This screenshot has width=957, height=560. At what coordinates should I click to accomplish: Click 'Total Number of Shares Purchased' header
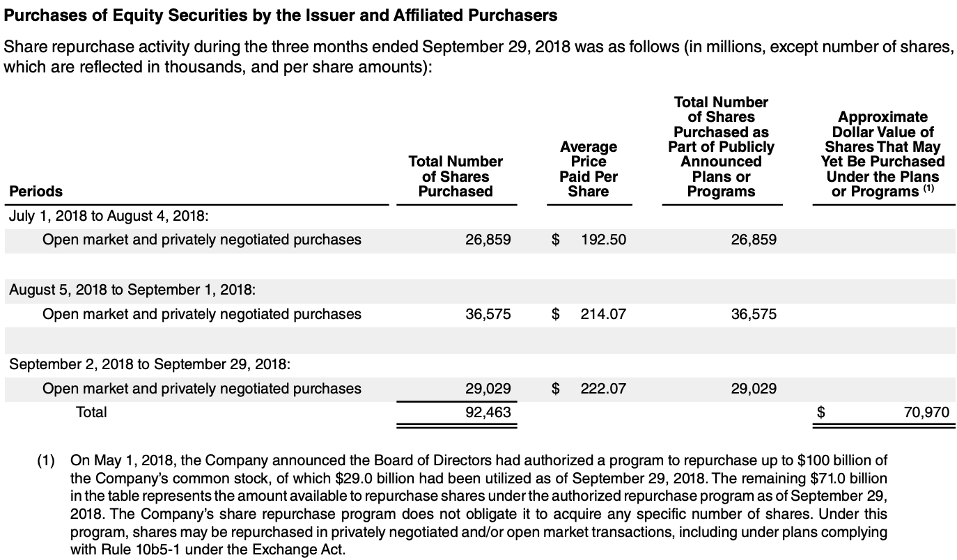pos(456,176)
